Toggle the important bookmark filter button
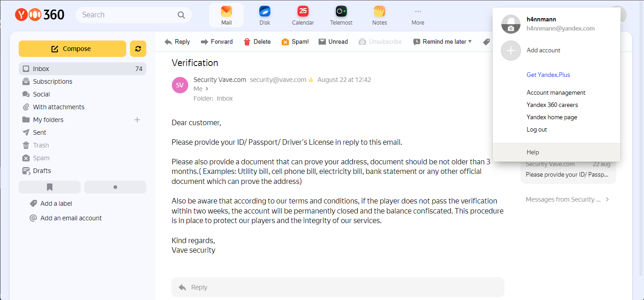This screenshot has height=300, width=644. point(50,187)
